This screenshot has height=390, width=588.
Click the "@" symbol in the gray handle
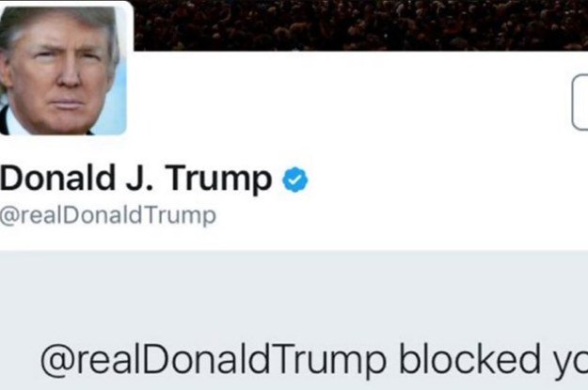(9, 216)
